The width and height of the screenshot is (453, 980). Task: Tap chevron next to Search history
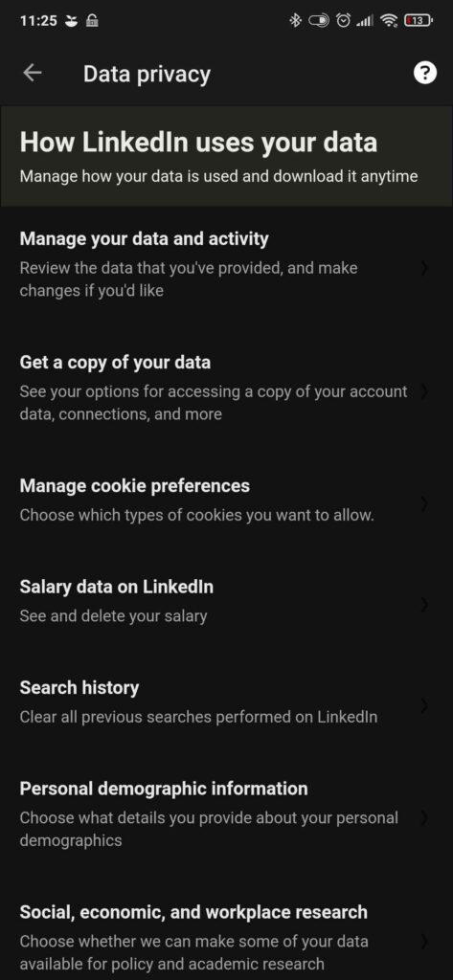tap(425, 705)
